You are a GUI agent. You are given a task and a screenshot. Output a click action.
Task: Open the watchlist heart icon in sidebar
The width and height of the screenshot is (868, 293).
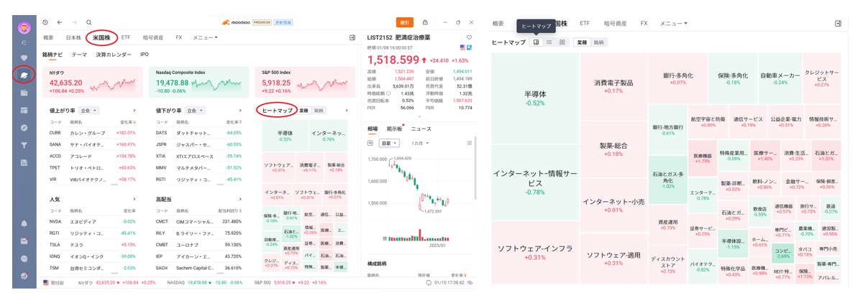click(24, 58)
